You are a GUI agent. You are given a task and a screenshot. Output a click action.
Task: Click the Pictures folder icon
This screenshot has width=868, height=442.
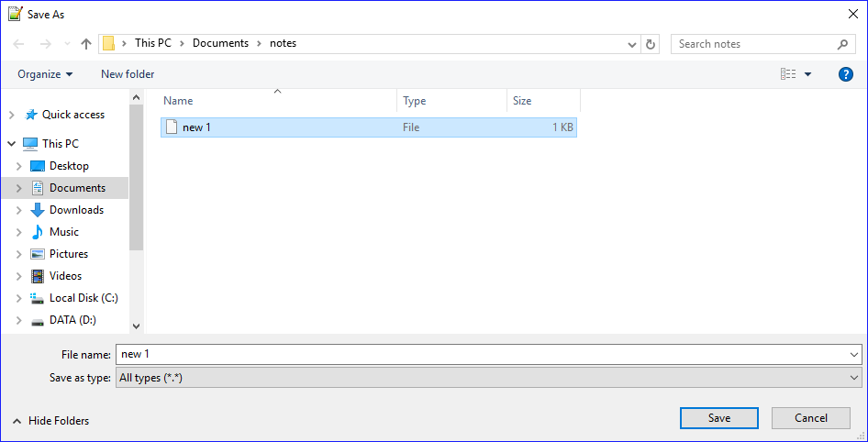[x=38, y=254]
